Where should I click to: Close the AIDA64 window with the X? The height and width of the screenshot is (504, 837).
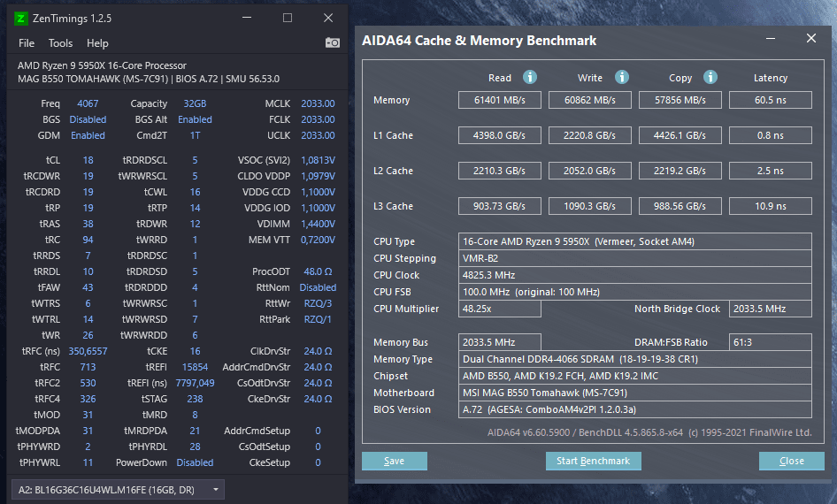coord(810,38)
